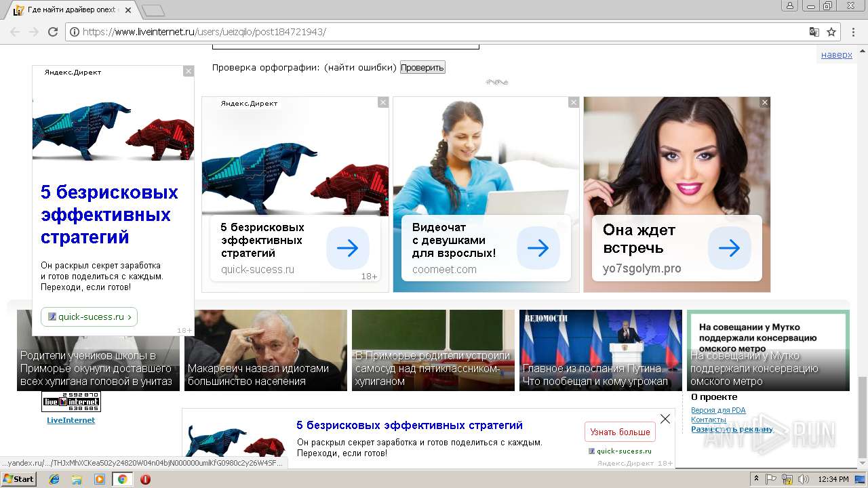The height and width of the screenshot is (488, 868).
Task: Click 'Она ждет встреч' ad image
Action: tap(677, 156)
